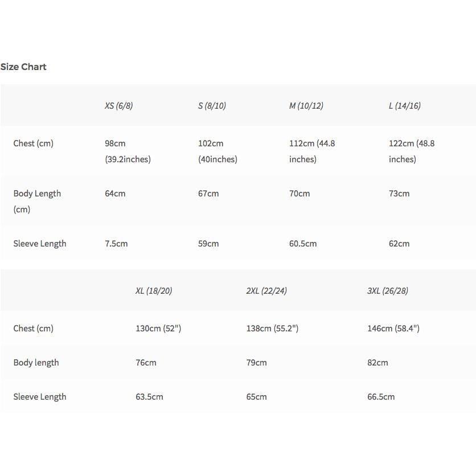The image size is (476, 476).
Task: Select the 112cm (44.8 inches) cell
Action: (312, 151)
